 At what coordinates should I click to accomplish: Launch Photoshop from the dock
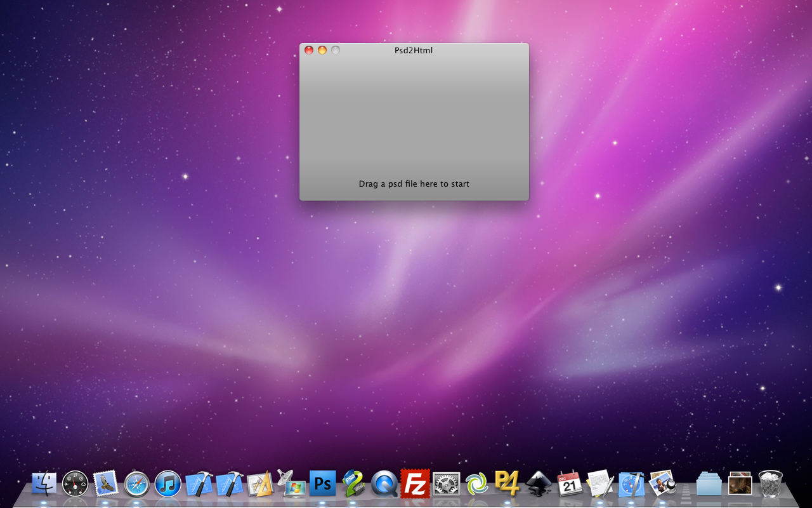pyautogui.click(x=322, y=485)
